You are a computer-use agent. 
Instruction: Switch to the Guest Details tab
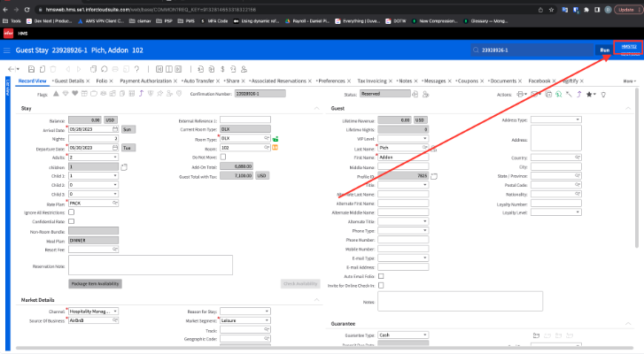click(x=69, y=81)
